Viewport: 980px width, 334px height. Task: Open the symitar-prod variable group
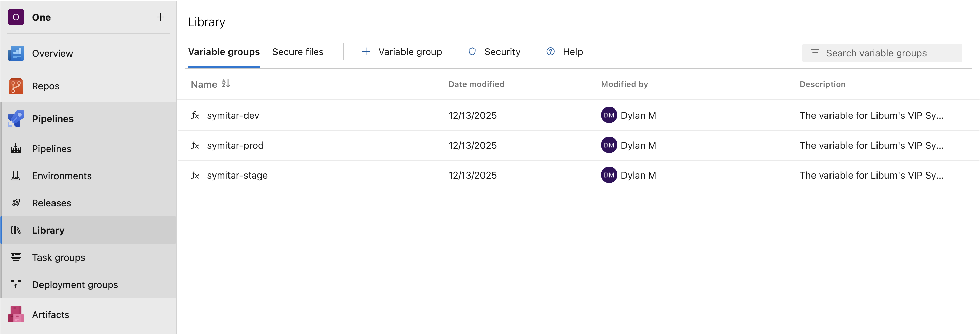pyautogui.click(x=235, y=145)
